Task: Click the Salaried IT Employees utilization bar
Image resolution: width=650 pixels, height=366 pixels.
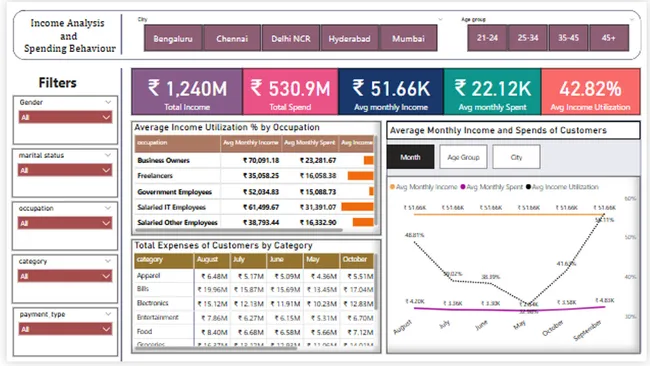Action: (357, 207)
